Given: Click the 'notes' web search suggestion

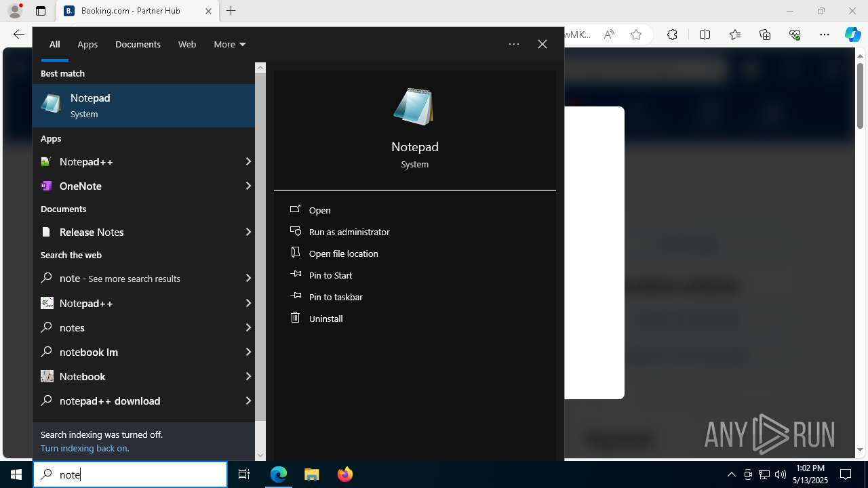Looking at the screenshot, I should [144, 327].
